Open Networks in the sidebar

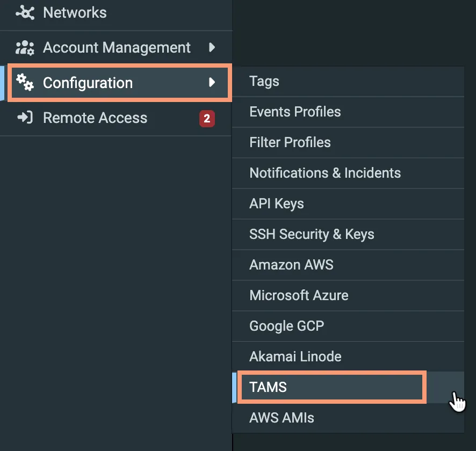tap(116, 13)
